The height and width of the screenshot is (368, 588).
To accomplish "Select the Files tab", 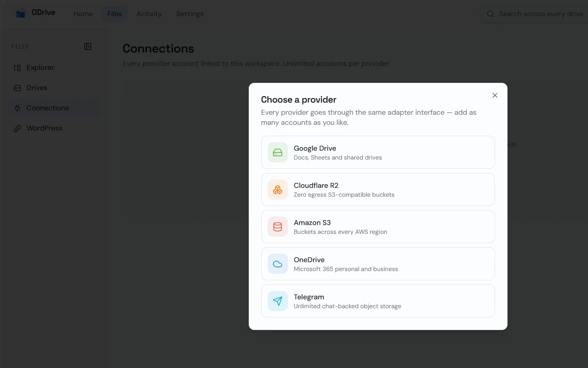I will [114, 14].
